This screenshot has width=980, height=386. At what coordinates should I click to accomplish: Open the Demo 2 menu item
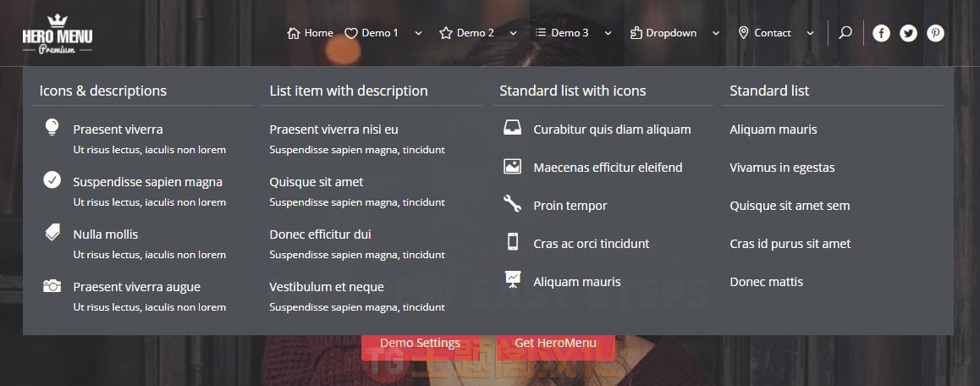(x=475, y=32)
